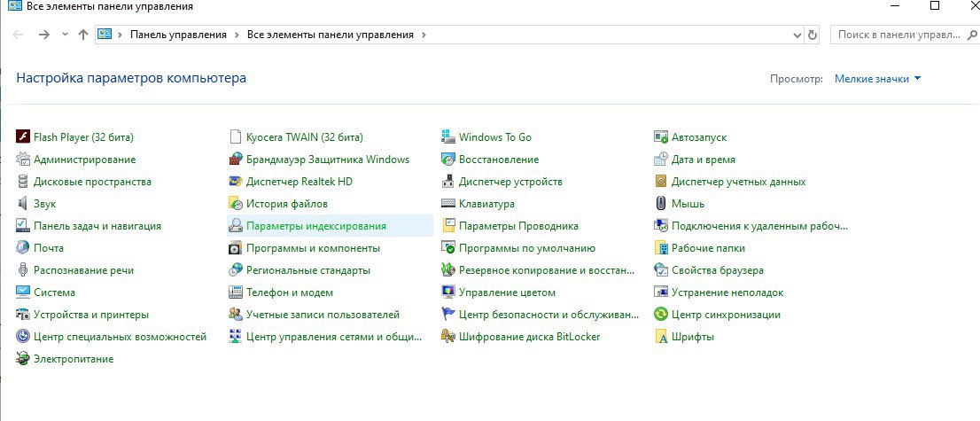Go up one level with Up arrow

coord(83,35)
